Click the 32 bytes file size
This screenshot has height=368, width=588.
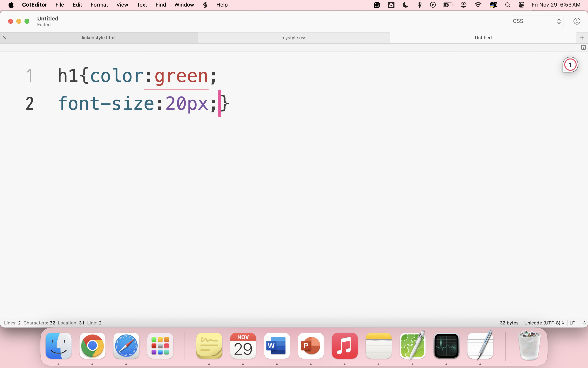[509, 323]
